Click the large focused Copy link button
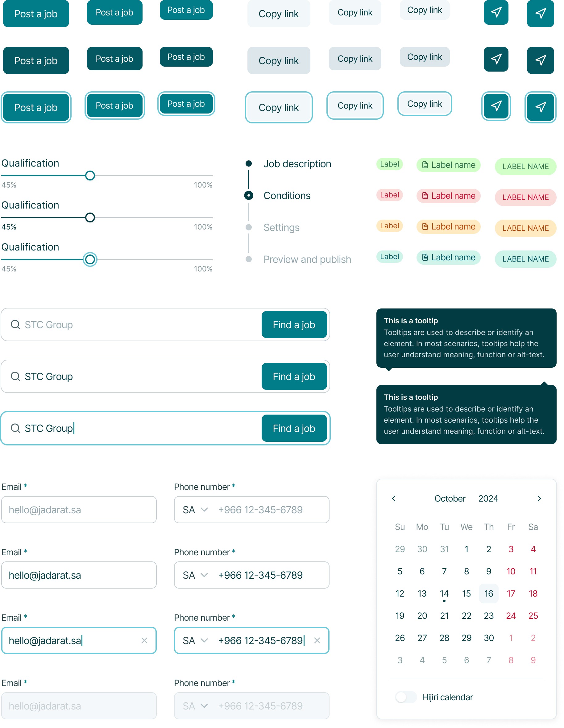Screen dimensions: 564x728 (279, 107)
